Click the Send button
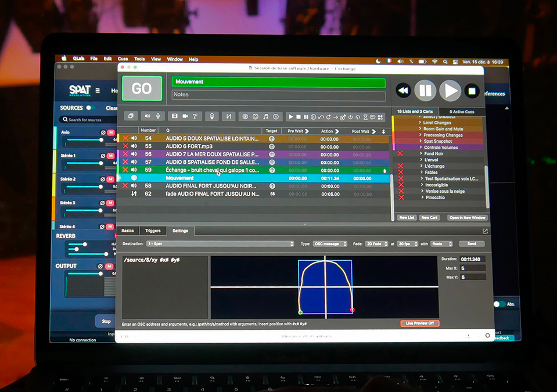The height and width of the screenshot is (392, 557). point(472,244)
